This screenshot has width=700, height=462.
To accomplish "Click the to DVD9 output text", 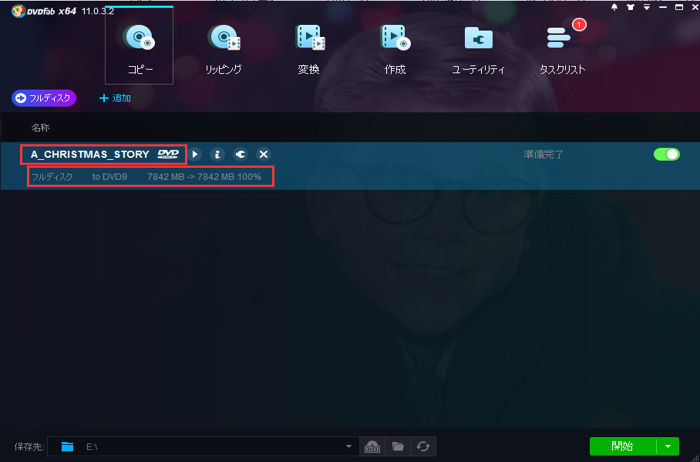I will pos(110,177).
